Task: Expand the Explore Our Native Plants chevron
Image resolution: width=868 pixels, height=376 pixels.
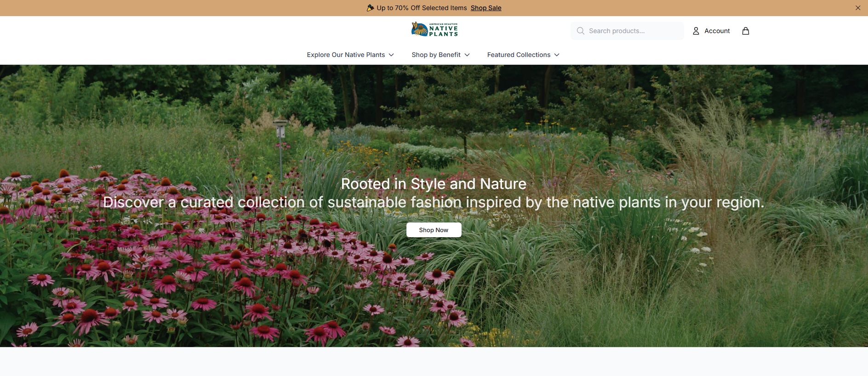Action: coord(391,55)
